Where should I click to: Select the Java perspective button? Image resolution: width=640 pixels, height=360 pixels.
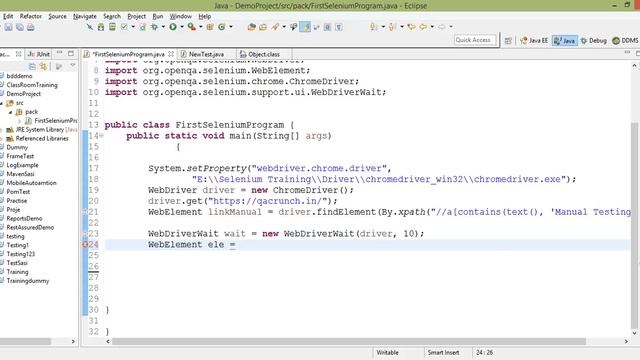564,40
